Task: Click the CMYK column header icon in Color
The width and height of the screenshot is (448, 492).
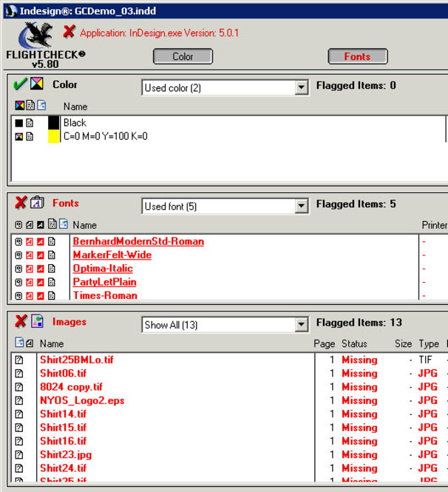Action: click(x=20, y=105)
